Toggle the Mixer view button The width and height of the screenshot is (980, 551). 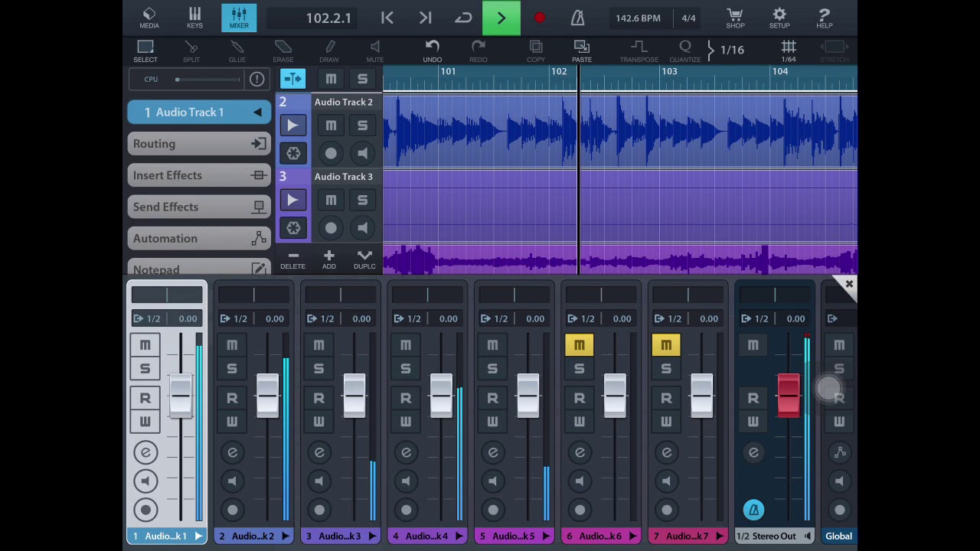(239, 18)
